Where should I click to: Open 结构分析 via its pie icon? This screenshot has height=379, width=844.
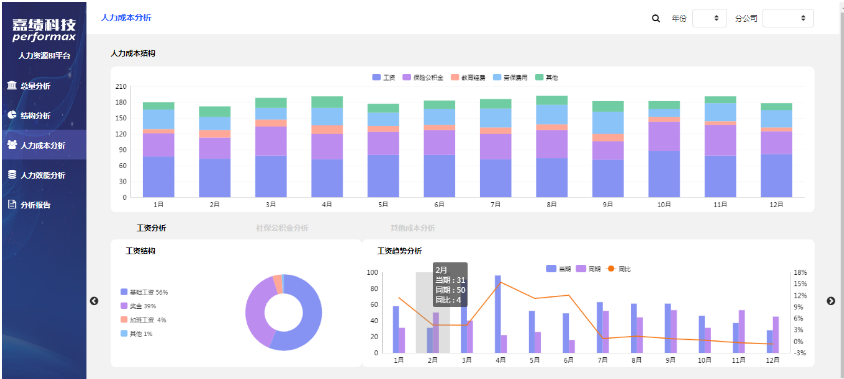click(x=12, y=115)
